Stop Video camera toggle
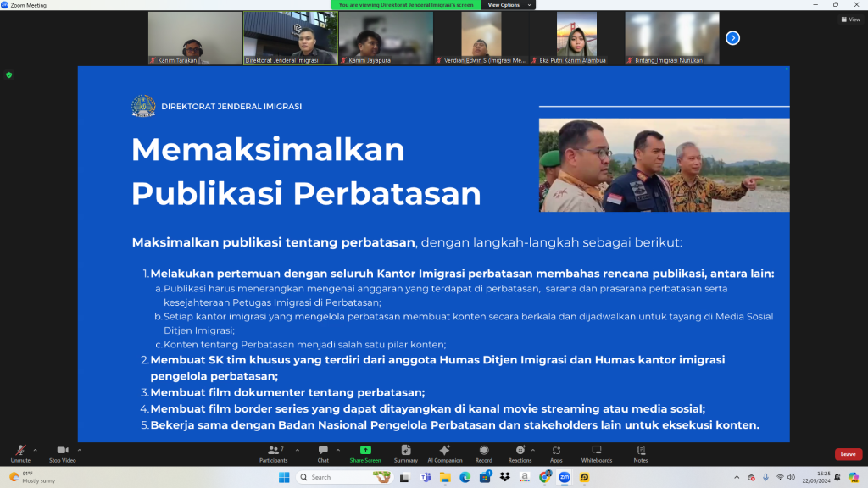Viewport: 868px width, 488px height. (62, 454)
